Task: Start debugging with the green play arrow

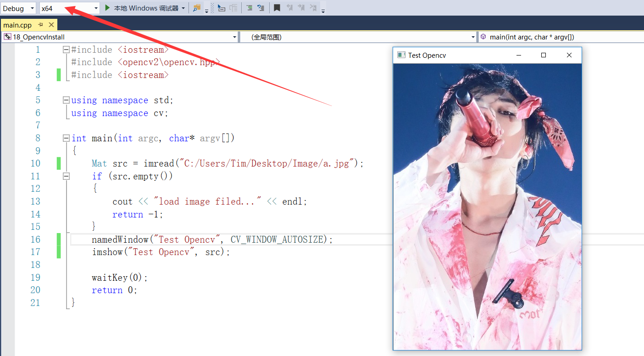Action: click(x=107, y=8)
